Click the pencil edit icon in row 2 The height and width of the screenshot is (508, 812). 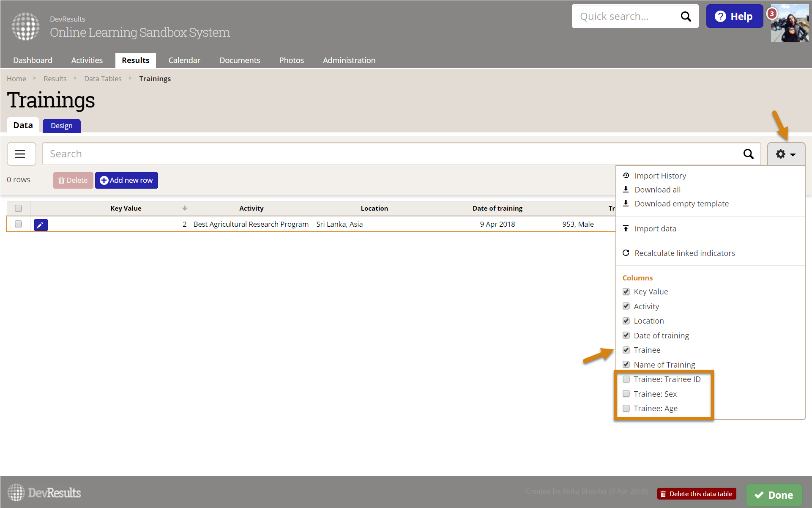(x=41, y=225)
